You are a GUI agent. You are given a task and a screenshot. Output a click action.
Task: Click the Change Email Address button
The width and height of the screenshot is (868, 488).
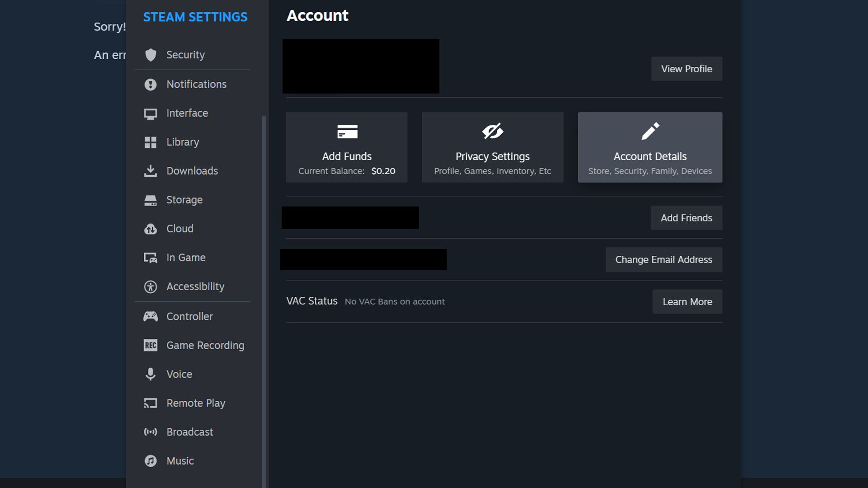point(664,260)
